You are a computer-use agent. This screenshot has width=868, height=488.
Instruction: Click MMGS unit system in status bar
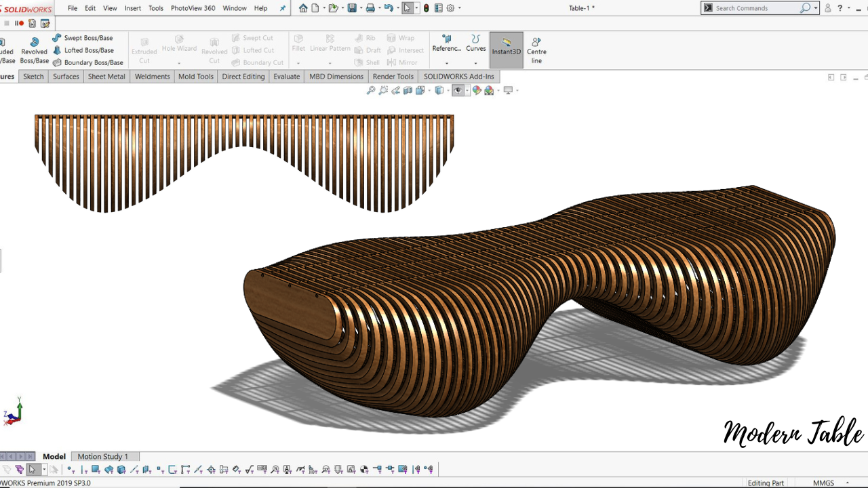click(824, 483)
